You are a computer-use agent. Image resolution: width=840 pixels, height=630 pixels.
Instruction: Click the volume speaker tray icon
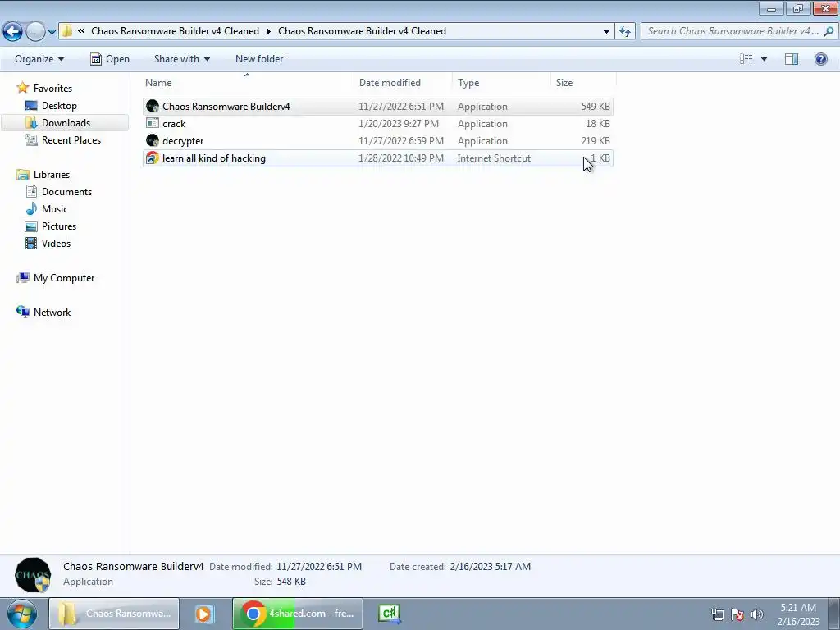[757, 614]
